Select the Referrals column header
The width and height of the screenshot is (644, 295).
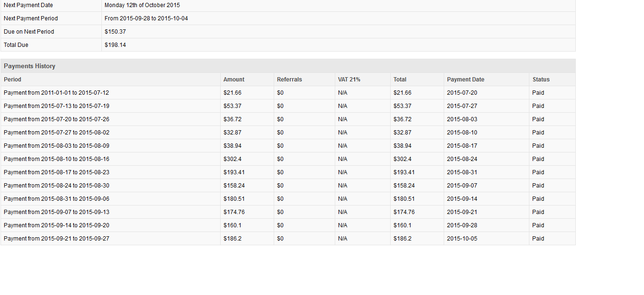(x=289, y=80)
